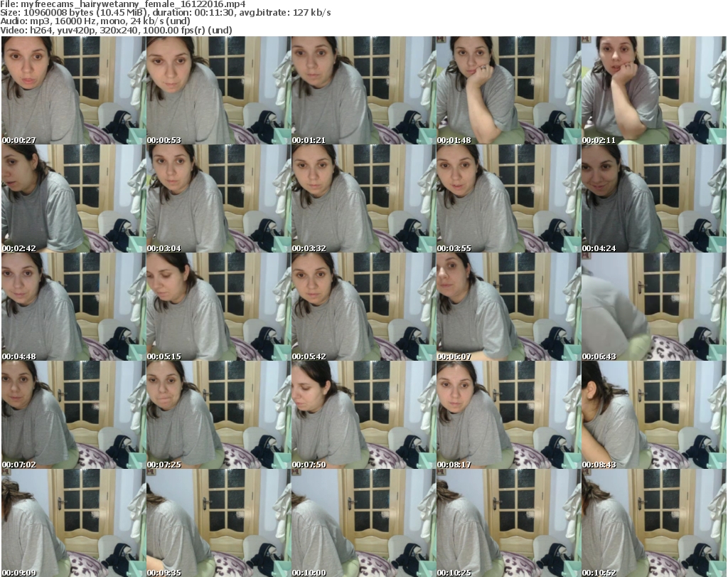728x577 pixels.
Task: Select the thumbnail stamped 00:09:35
Action: pos(219,523)
